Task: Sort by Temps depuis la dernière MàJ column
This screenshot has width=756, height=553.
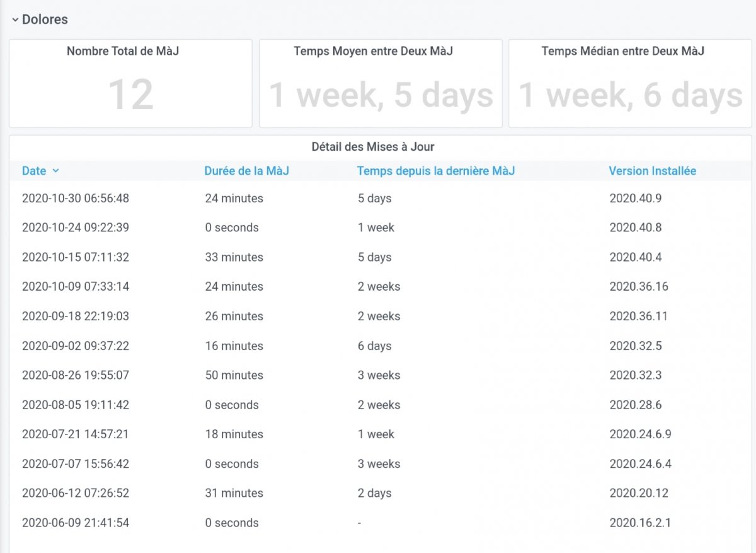Action: (x=436, y=171)
